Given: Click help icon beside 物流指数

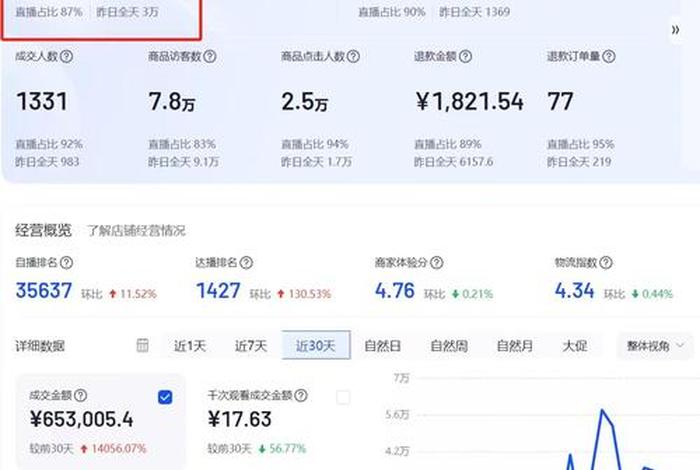Looking at the screenshot, I should pos(606,262).
